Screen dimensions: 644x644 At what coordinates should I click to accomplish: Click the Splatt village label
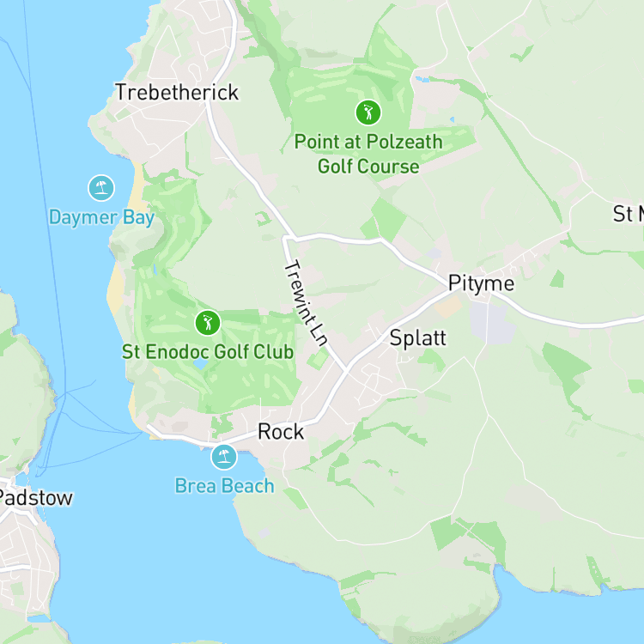click(x=417, y=338)
